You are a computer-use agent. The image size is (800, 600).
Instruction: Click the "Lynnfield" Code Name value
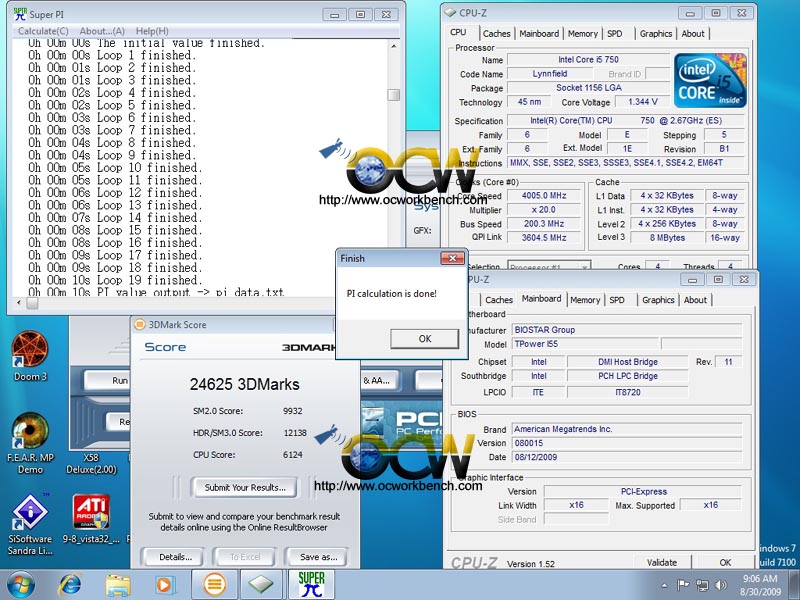click(x=549, y=73)
